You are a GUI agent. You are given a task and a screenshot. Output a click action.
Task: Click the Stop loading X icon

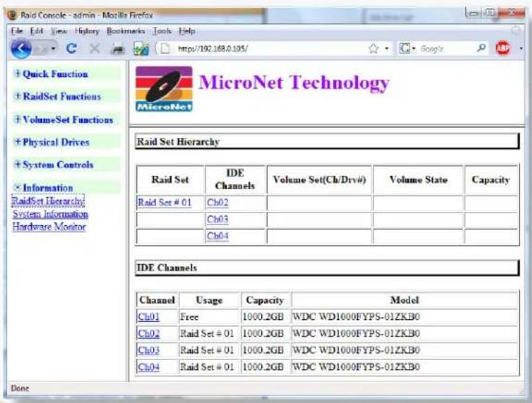click(95, 48)
